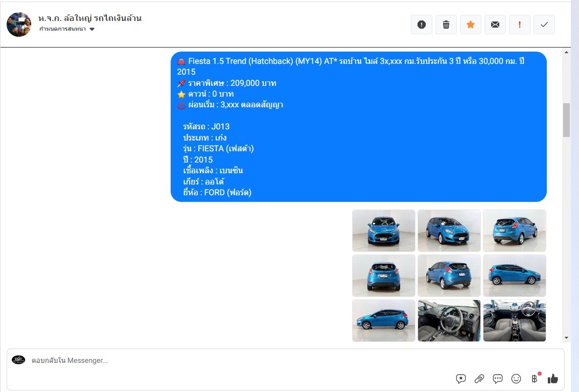Viewport: 579px width, 392px height.
Task: Delete conversation with the trash icon
Action: click(x=446, y=25)
